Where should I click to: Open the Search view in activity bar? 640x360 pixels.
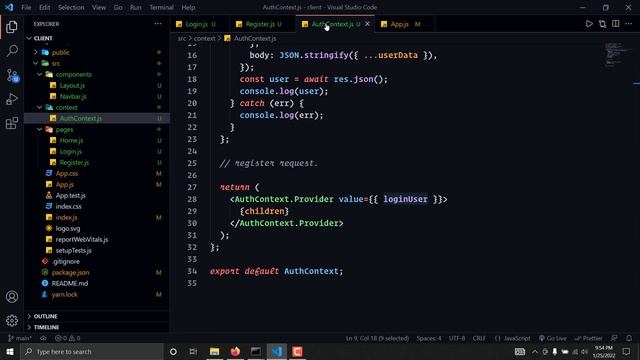click(12, 51)
